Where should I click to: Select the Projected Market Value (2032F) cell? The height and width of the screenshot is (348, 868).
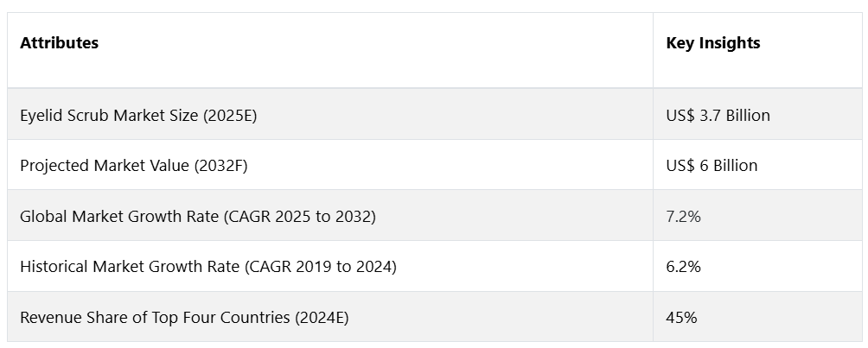(330, 165)
